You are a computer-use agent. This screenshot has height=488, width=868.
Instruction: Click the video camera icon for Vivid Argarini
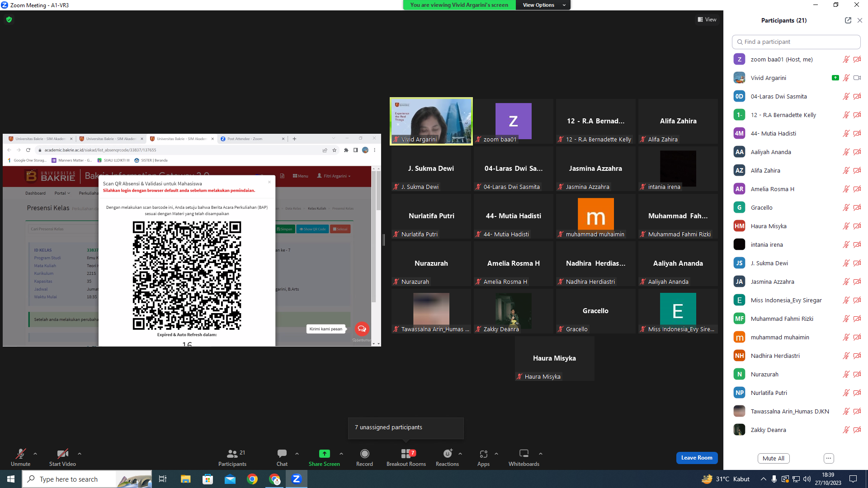tap(857, 78)
